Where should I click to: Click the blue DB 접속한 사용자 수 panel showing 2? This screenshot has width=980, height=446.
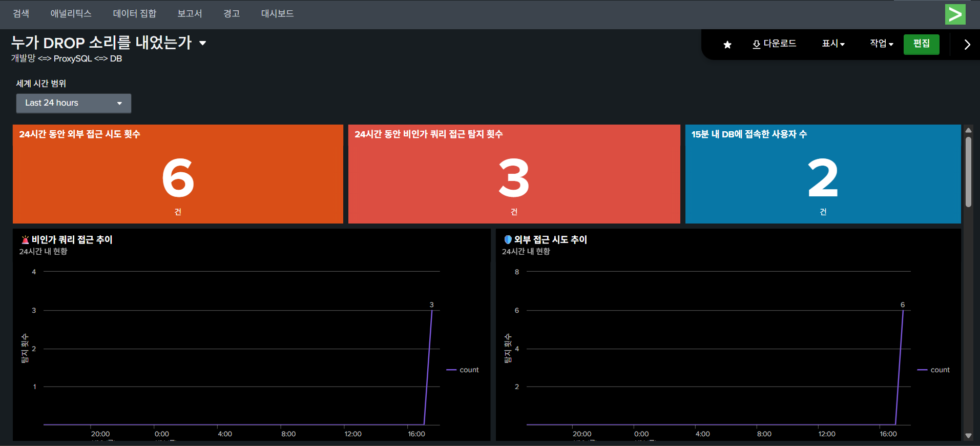click(x=823, y=174)
